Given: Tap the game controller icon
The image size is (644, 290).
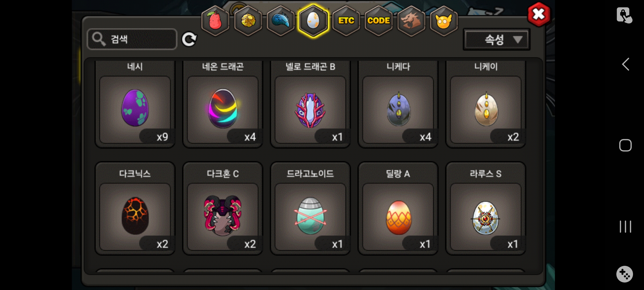Looking at the screenshot, I should (x=625, y=274).
